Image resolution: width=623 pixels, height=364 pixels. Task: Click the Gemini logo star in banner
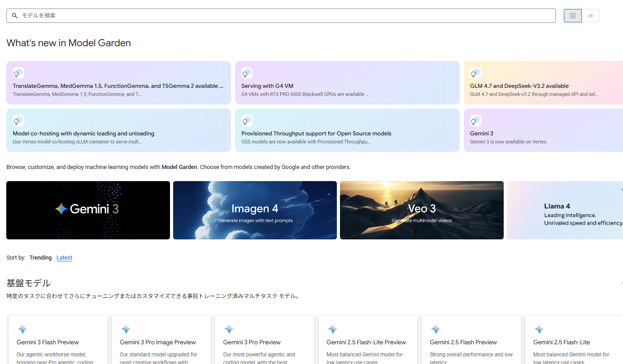click(61, 209)
